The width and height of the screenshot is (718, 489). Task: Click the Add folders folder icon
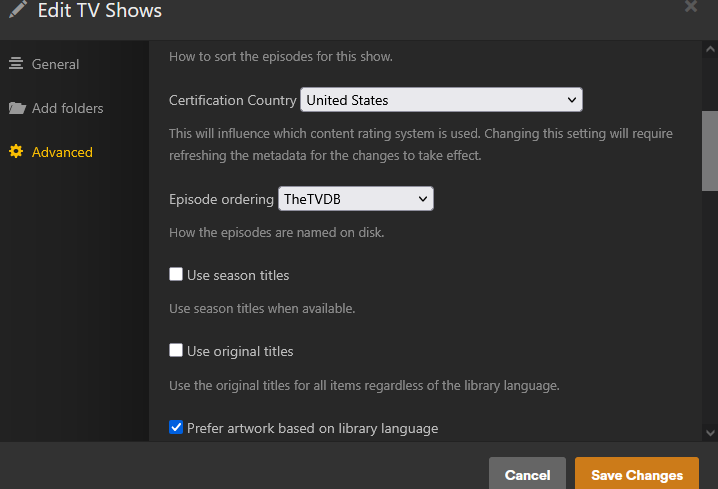click(16, 108)
